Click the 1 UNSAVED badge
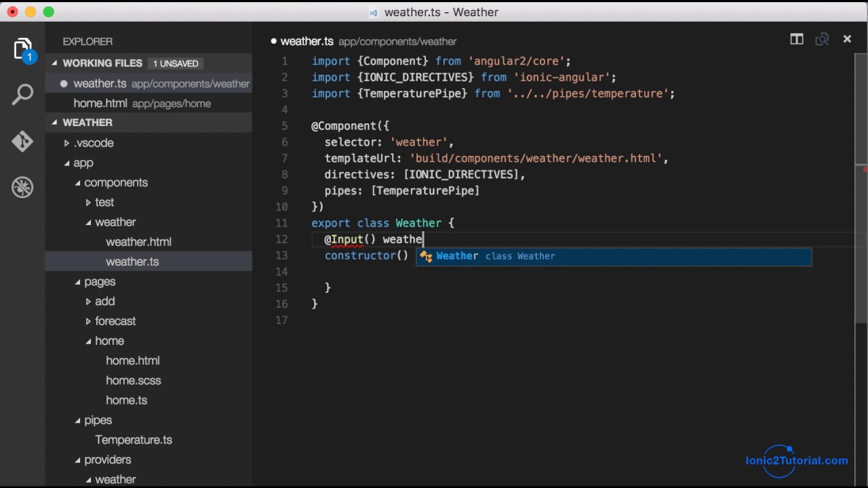The height and width of the screenshot is (488, 868). pos(176,63)
